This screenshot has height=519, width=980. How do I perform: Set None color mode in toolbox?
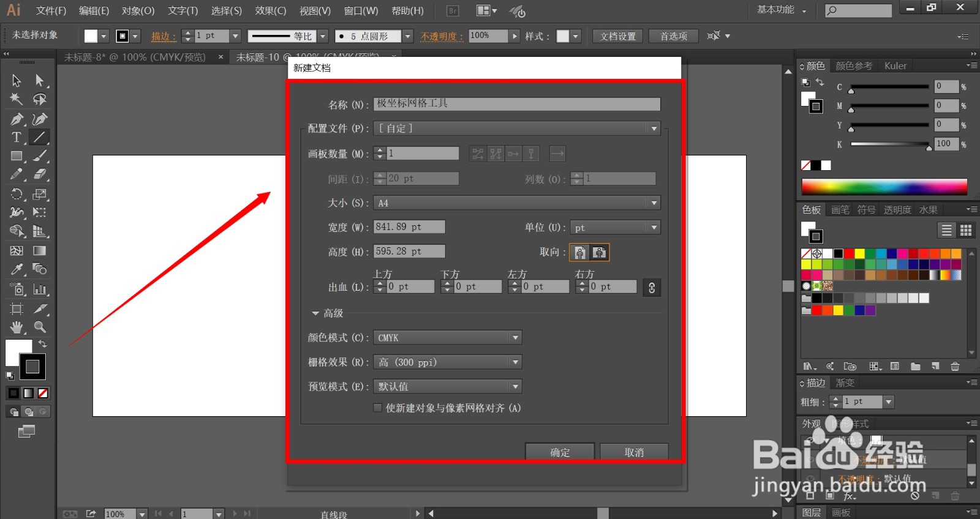click(x=43, y=393)
